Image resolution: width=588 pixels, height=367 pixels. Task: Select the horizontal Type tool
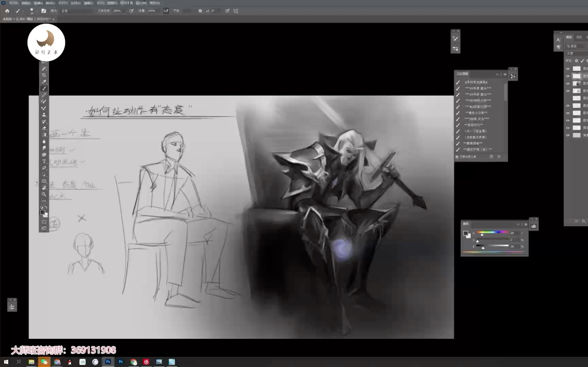click(44, 161)
